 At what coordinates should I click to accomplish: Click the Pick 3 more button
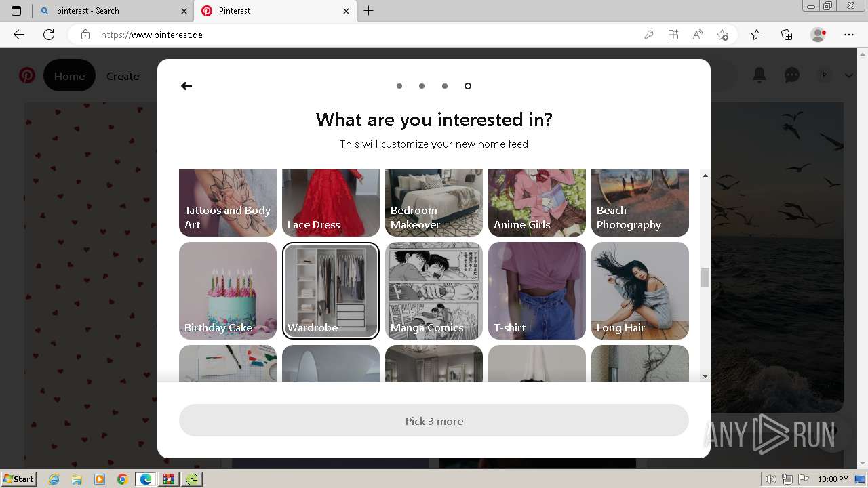(x=434, y=421)
